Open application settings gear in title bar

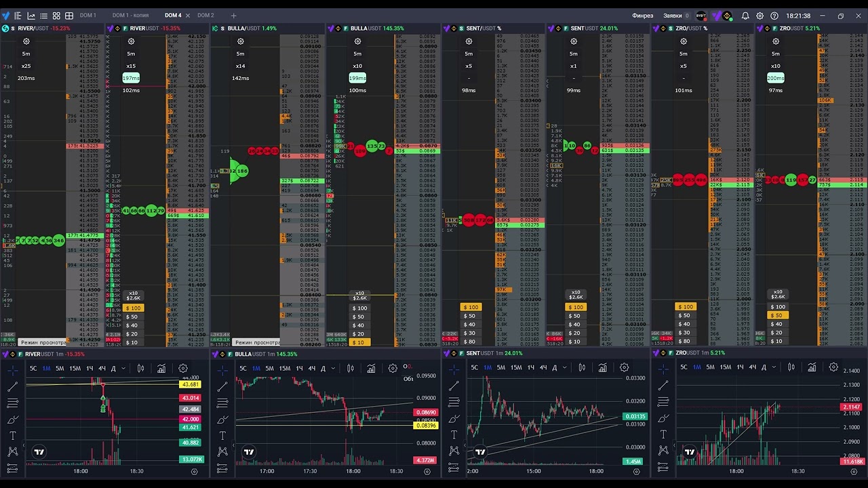point(759,16)
